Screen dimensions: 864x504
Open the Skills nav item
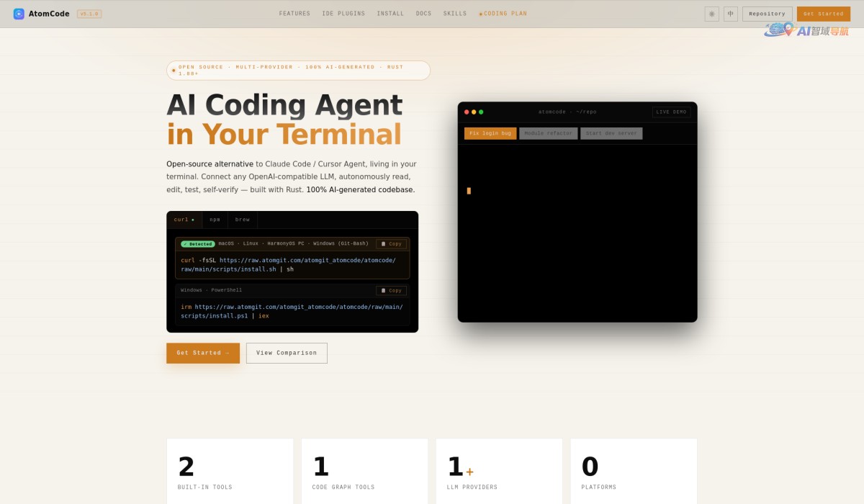click(x=455, y=14)
